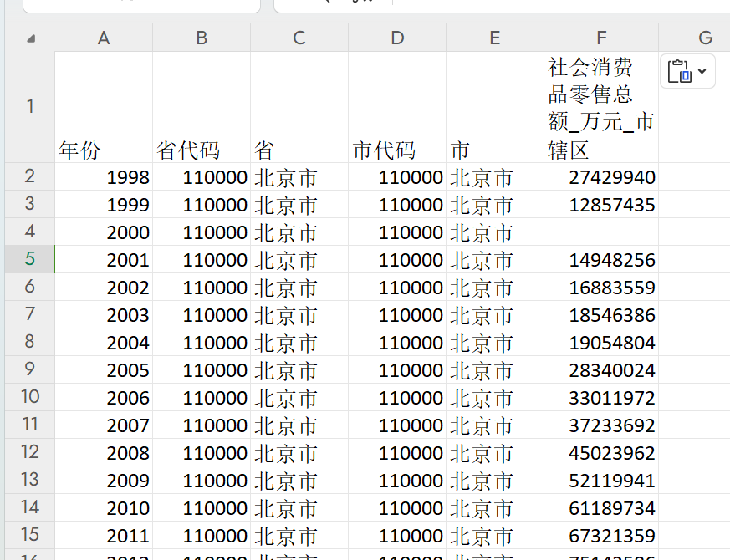Select row 12 header
The width and height of the screenshot is (730, 560).
tap(30, 451)
